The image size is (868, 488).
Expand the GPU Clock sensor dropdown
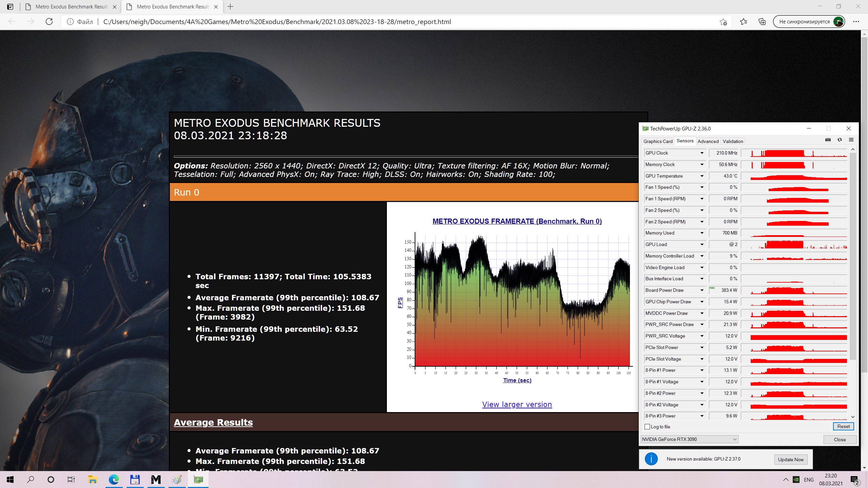[x=702, y=153]
